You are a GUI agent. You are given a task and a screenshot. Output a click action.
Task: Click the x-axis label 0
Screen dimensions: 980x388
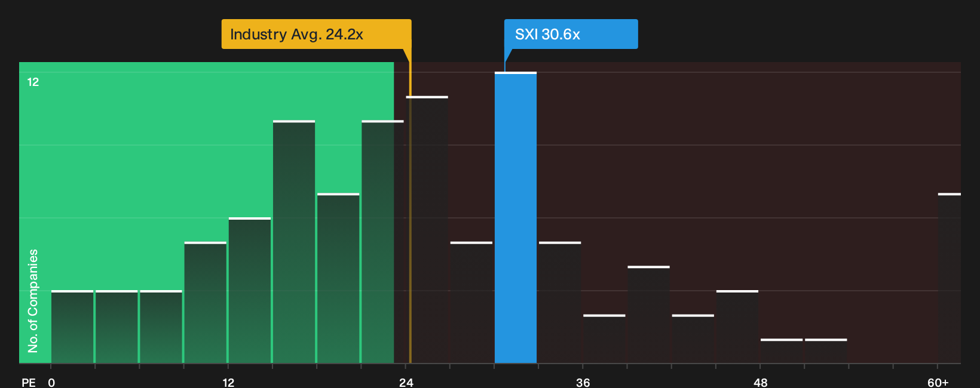(51, 382)
